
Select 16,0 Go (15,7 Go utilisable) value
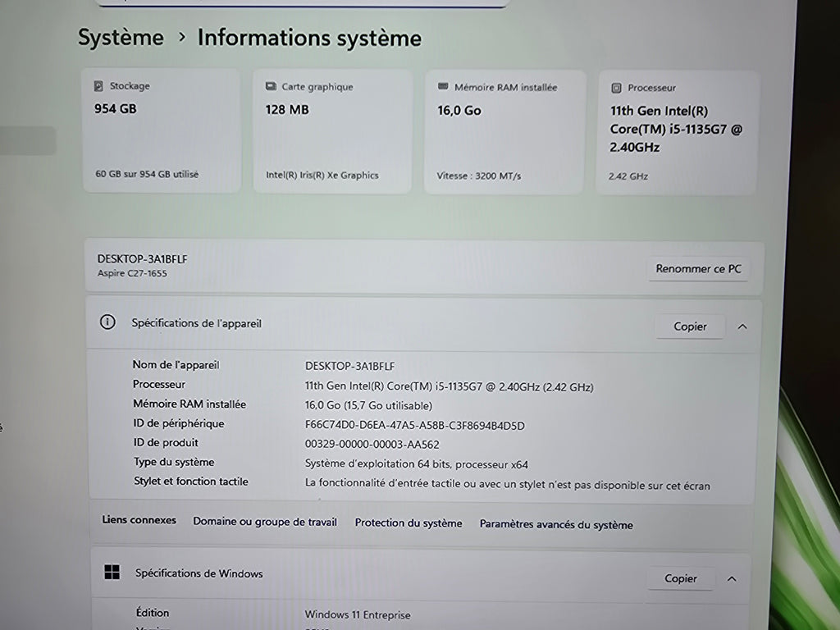pos(368,405)
